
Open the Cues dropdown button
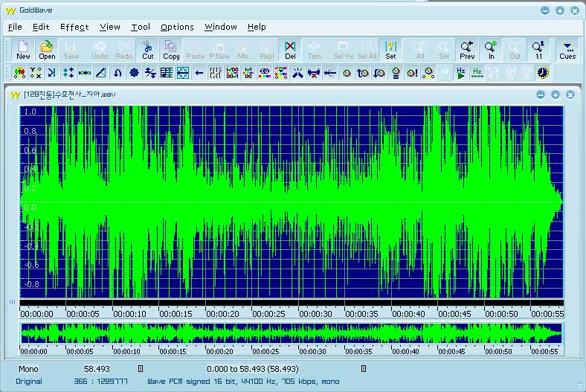coord(567,50)
